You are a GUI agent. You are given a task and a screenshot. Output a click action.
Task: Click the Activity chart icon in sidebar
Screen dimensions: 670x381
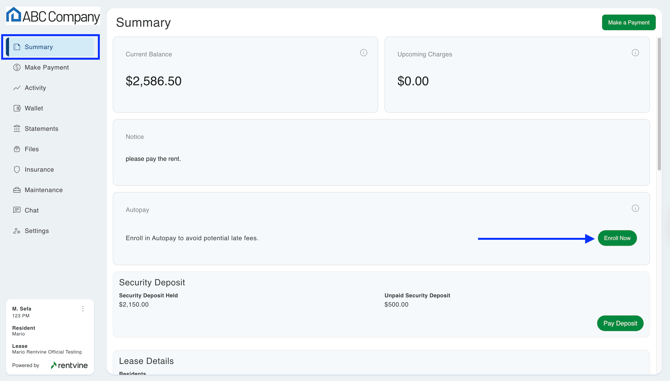(17, 88)
